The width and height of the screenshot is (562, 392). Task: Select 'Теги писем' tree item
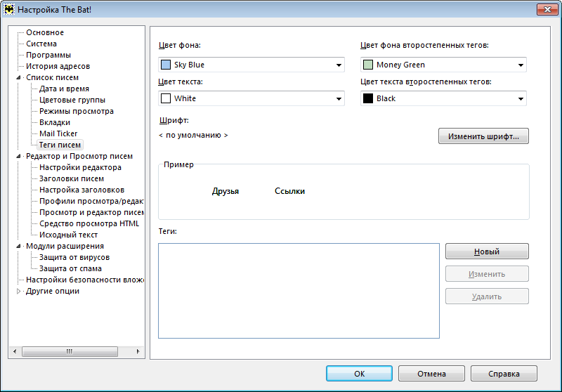click(x=60, y=145)
